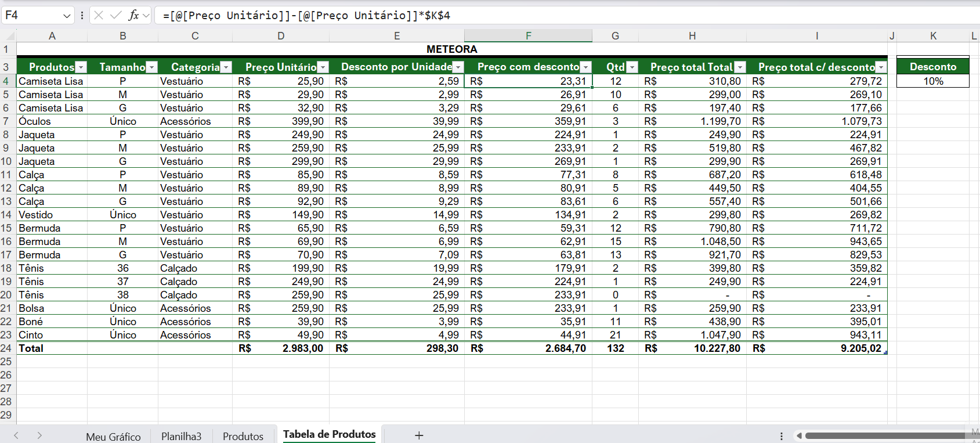Select the 2.684,70 total cell

coord(528,348)
